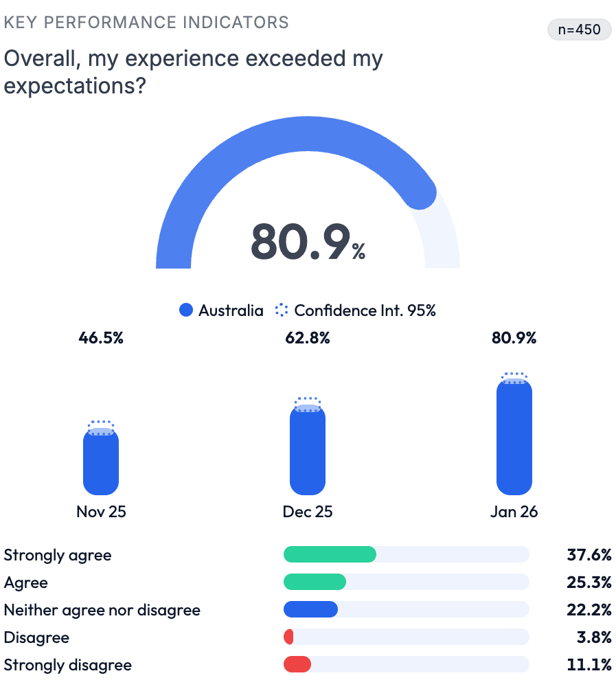Image resolution: width=616 pixels, height=680 pixels.
Task: Click the Dec 25 axis label
Action: tap(308, 512)
